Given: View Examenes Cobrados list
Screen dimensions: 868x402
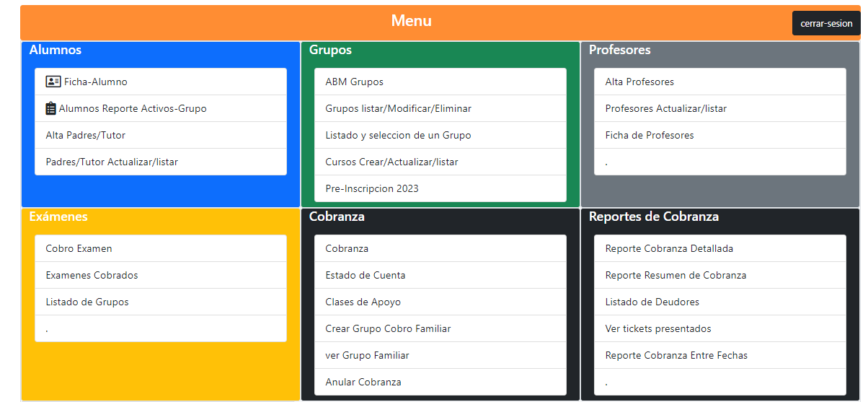Looking at the screenshot, I should 92,275.
